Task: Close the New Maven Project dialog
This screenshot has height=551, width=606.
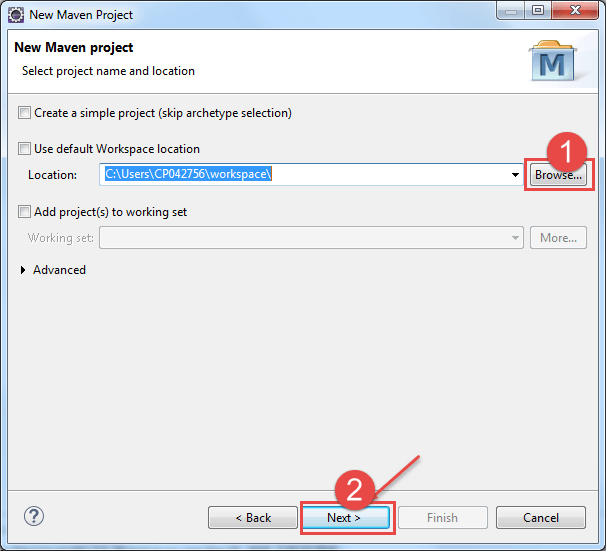Action: 573,13
